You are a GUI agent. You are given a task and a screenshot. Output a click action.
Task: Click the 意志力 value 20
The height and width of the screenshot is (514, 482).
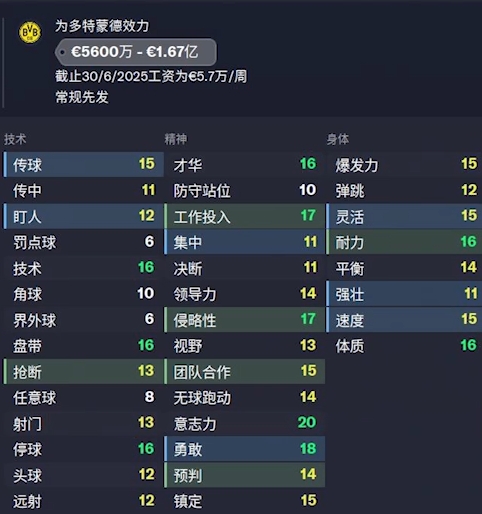coord(307,423)
